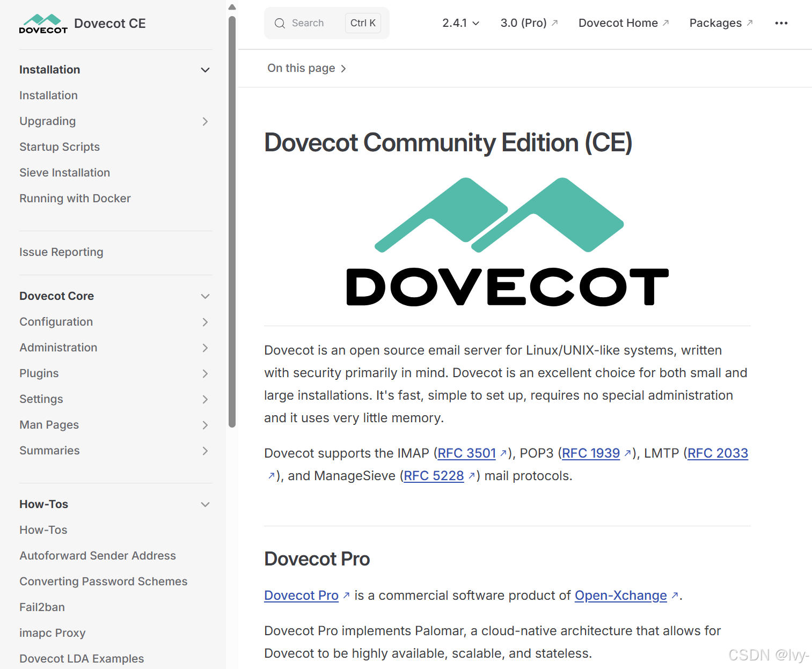
Task: Open Issue Reporting page
Action: [61, 252]
